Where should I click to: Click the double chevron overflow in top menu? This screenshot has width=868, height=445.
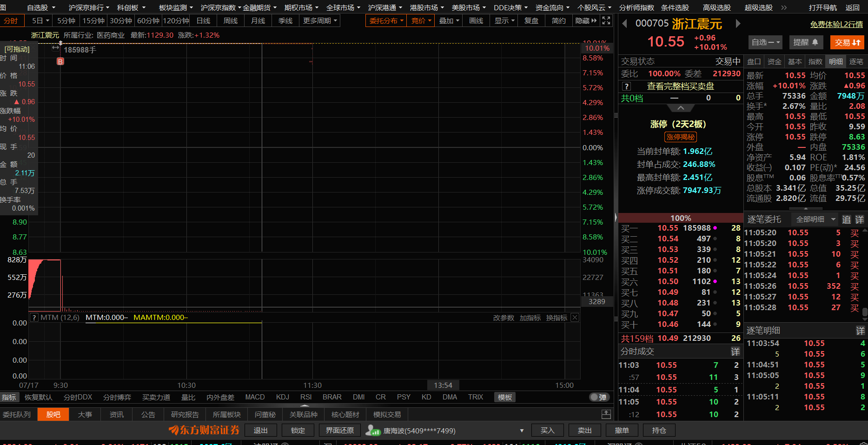tap(784, 7)
